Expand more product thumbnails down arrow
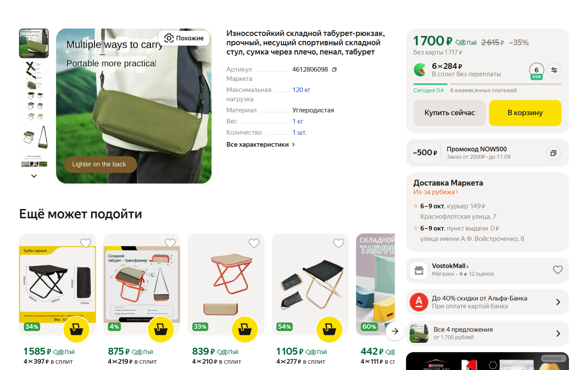This screenshot has height=370, width=588. pos(34,176)
